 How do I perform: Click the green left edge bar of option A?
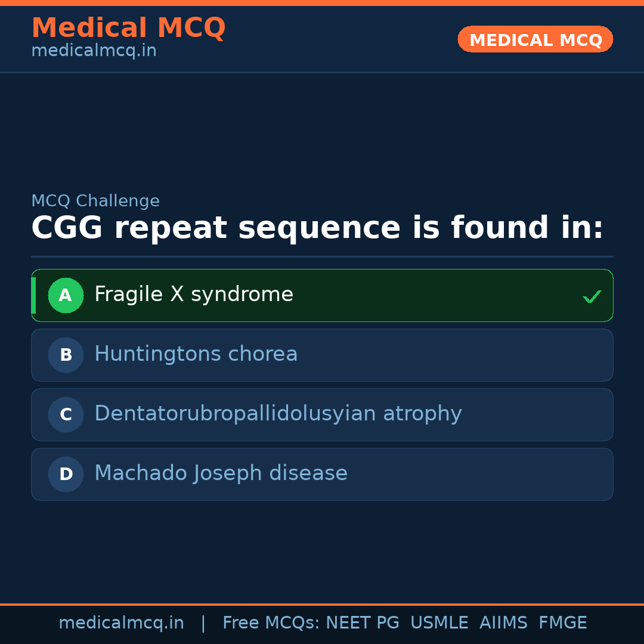(x=34, y=295)
